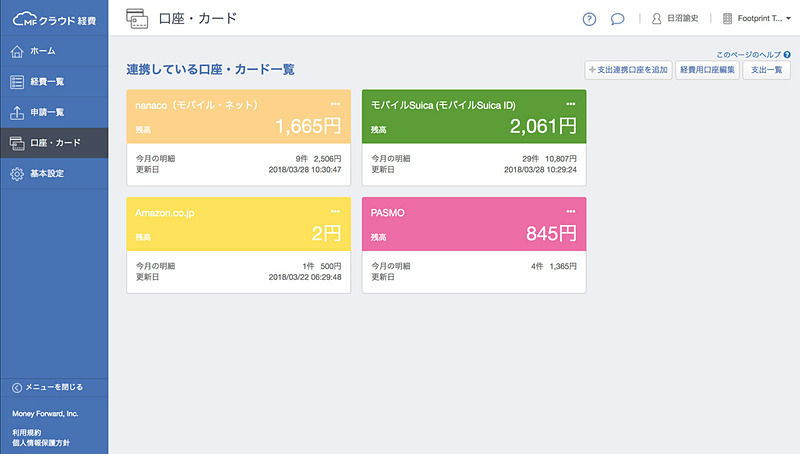This screenshot has height=454, width=800.
Task: Click the user profile icon in header
Action: click(x=657, y=19)
